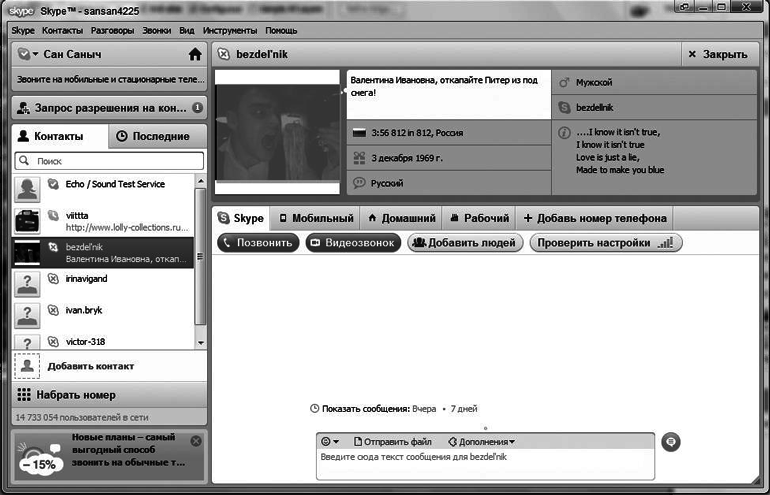Select the Мобильный phone tab
770x495 pixels.
click(x=316, y=218)
